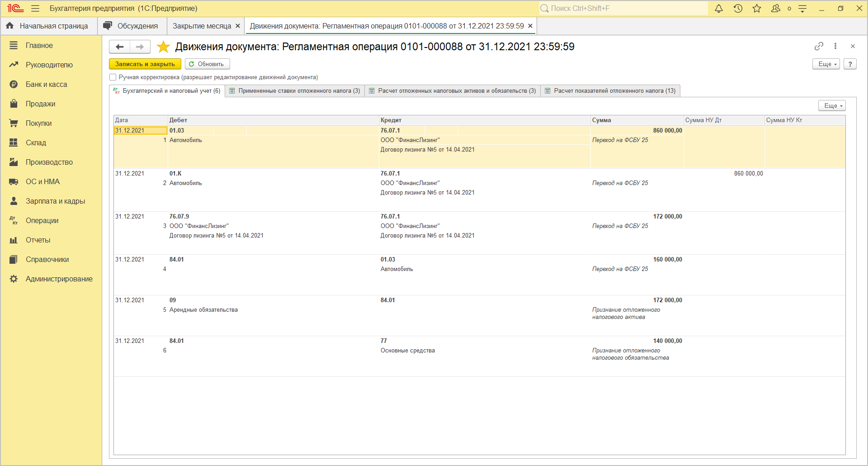This screenshot has height=466, width=868.
Task: Click Признание отложенного налогового актива text
Action: pos(626,313)
